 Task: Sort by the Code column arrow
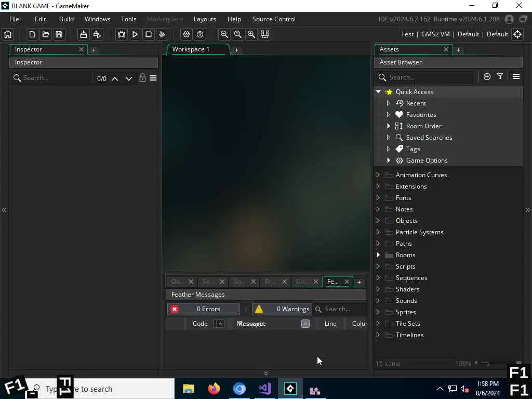tap(220, 324)
